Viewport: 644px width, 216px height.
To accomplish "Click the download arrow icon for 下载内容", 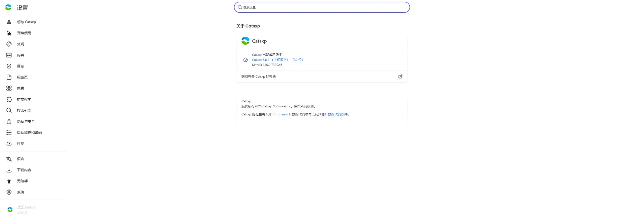I will [9, 170].
